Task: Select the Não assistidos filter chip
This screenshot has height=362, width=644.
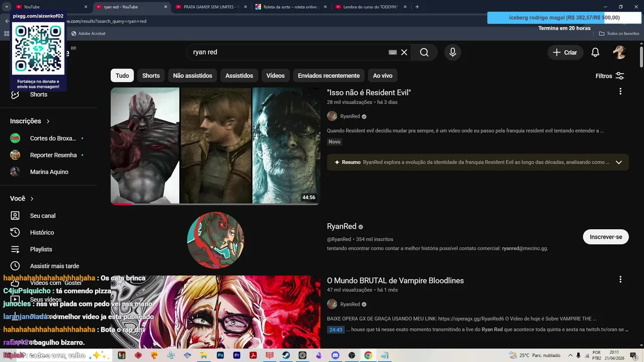Action: [193, 75]
